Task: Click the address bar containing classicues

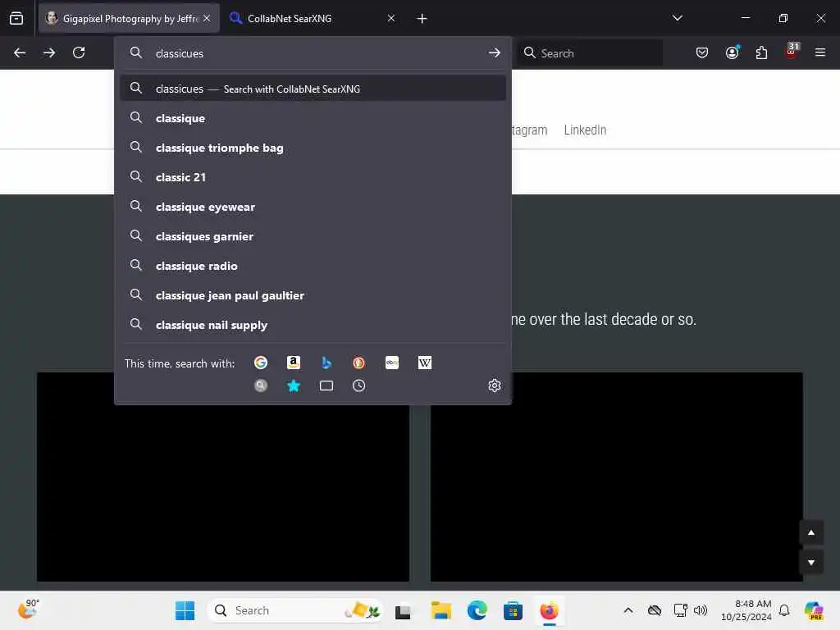Action: tap(313, 53)
